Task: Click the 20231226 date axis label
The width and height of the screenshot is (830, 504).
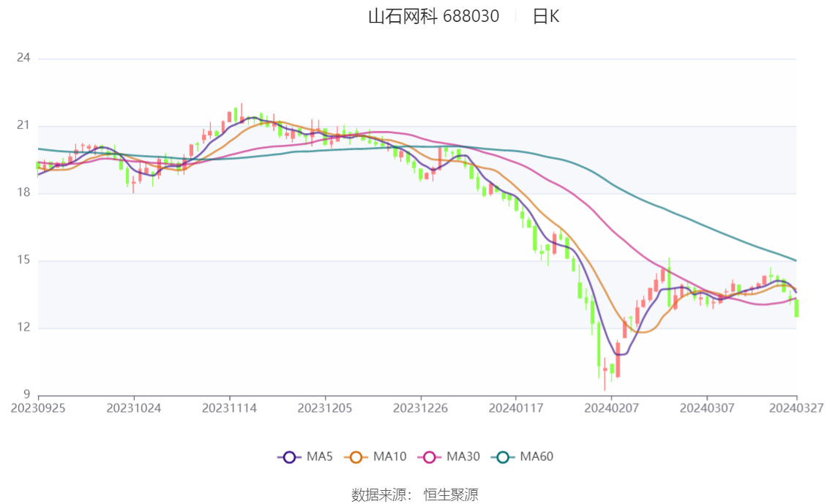Action: 420,408
